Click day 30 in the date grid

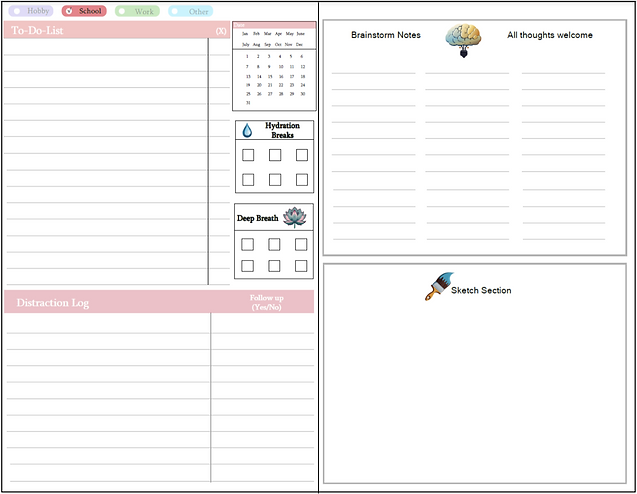click(x=303, y=94)
